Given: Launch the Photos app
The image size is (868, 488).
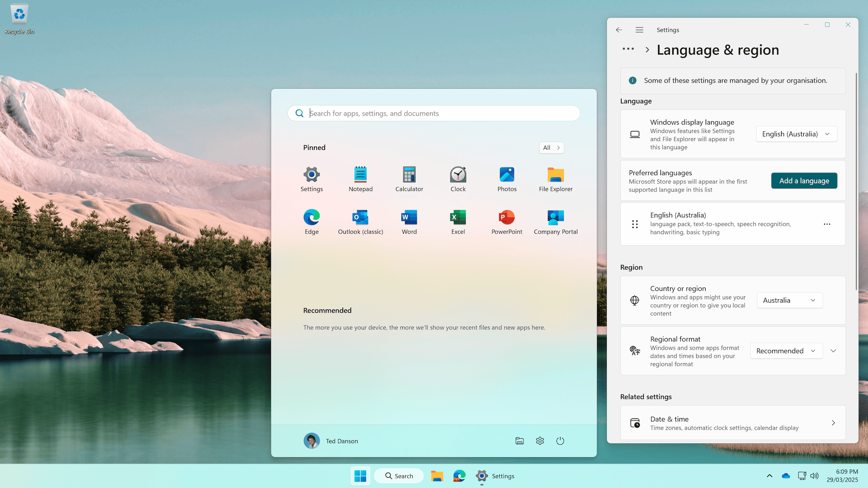Looking at the screenshot, I should coord(507,179).
